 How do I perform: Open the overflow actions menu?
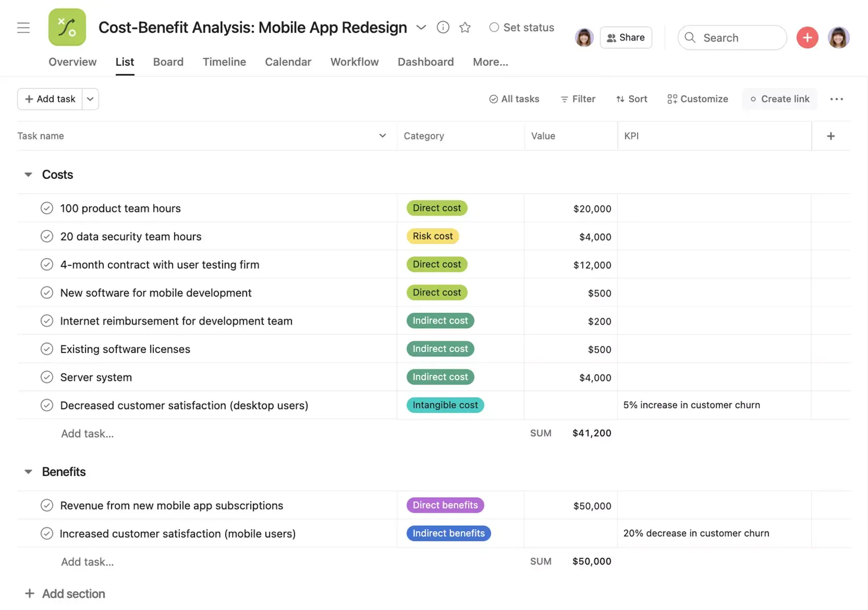click(x=836, y=99)
